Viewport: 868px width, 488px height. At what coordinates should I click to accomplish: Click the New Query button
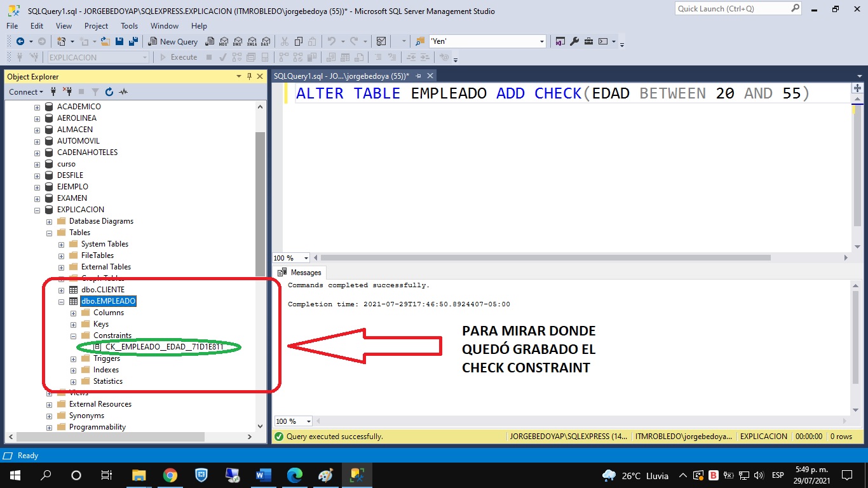173,41
